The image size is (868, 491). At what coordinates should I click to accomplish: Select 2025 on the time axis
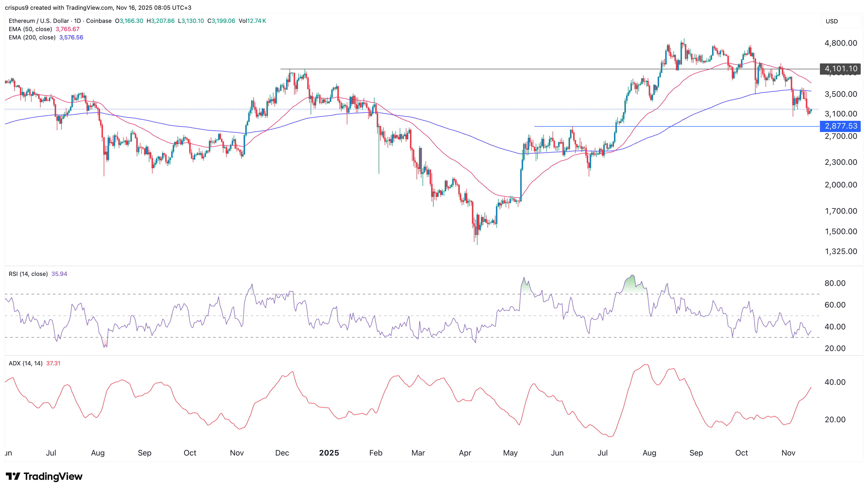coord(329,453)
